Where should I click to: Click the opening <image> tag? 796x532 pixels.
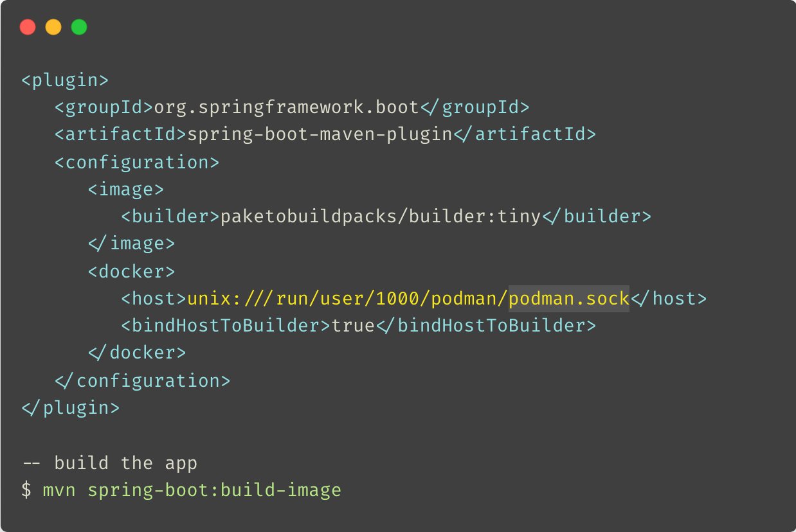point(126,190)
